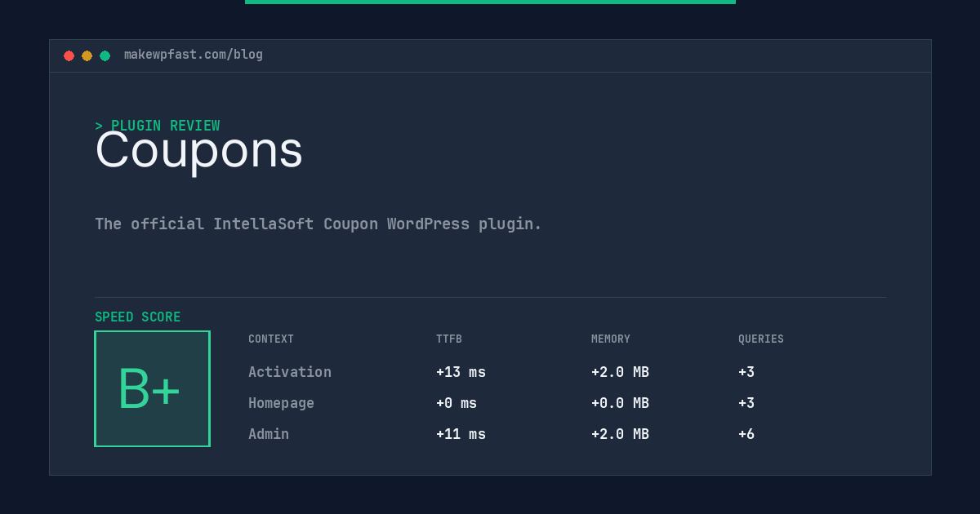Click the green maximize window dot

pos(105,55)
